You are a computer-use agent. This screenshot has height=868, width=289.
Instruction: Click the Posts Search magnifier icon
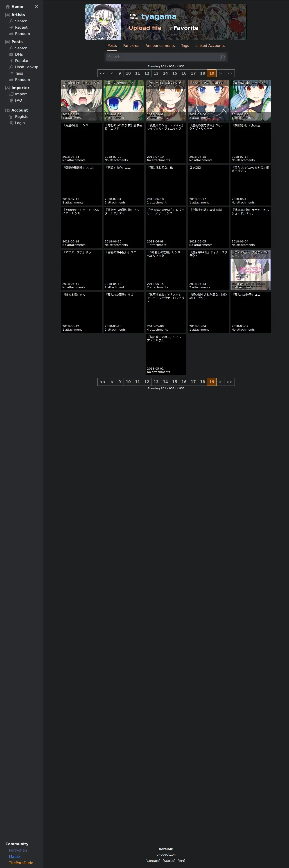[x=11, y=48]
